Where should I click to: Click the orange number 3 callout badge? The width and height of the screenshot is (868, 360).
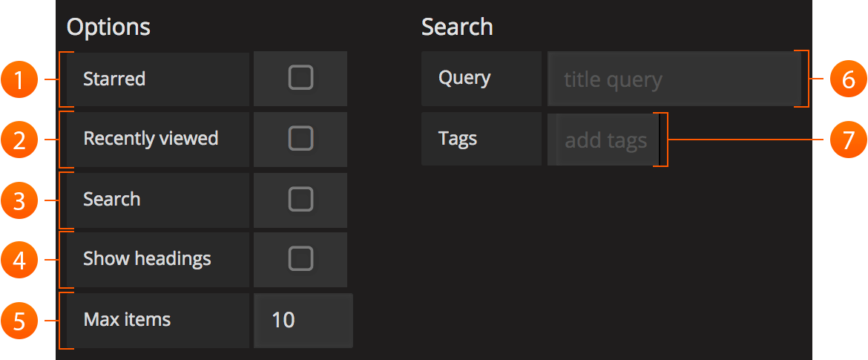tap(19, 200)
